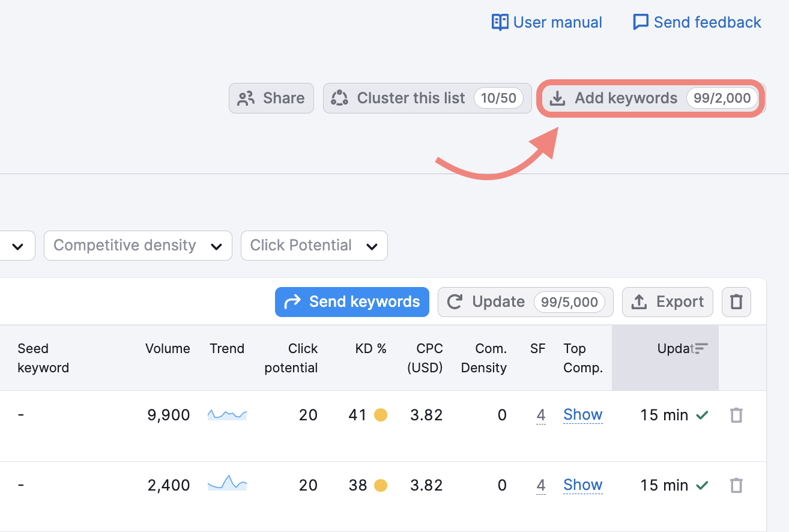Click the Send keywords button
Screen dimensions: 789x532
[352, 302]
